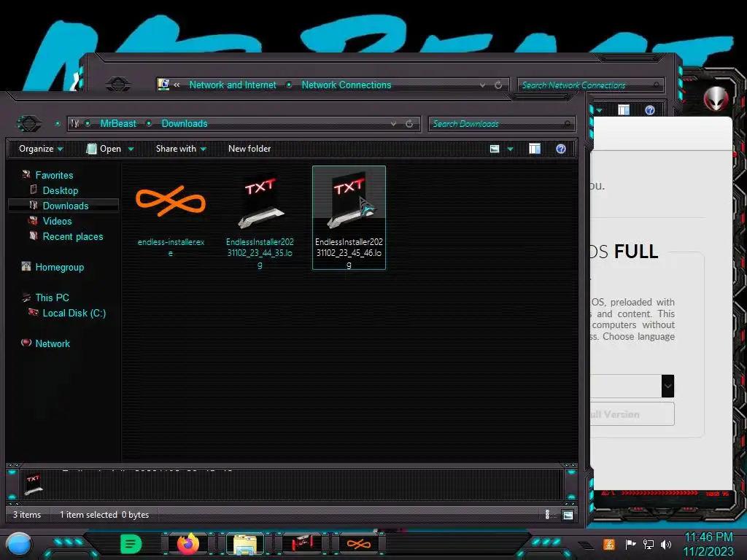Select Recent places in the navigation pane
Image resolution: width=747 pixels, height=560 pixels.
click(73, 237)
